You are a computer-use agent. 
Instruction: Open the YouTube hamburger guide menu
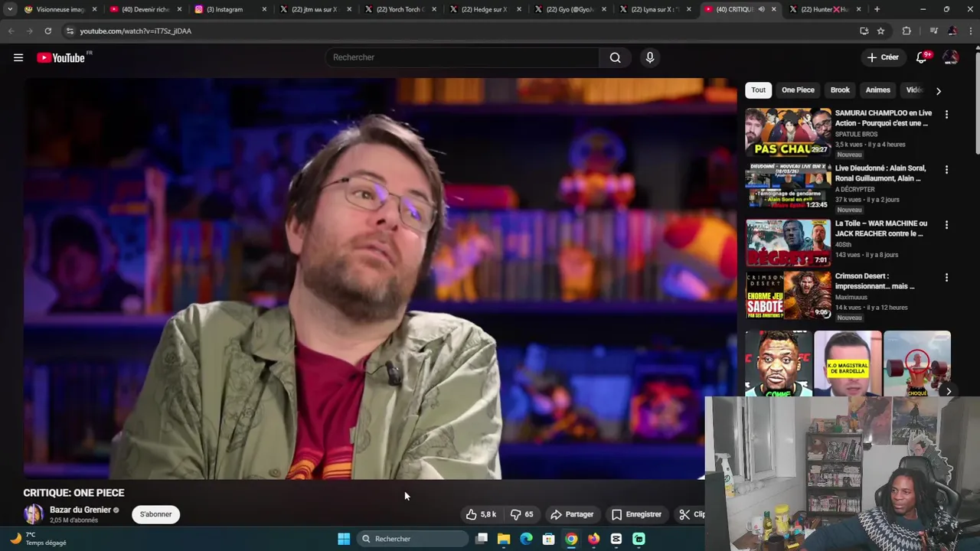click(18, 57)
